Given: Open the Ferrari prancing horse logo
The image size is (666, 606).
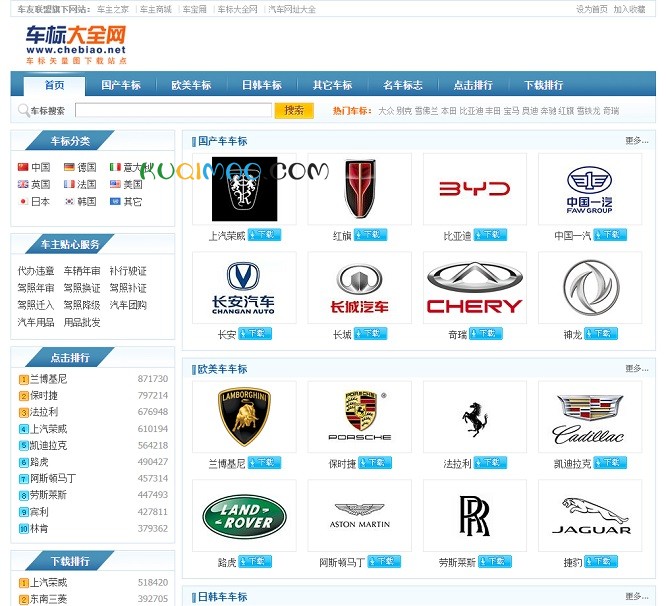Looking at the screenshot, I should (x=474, y=419).
